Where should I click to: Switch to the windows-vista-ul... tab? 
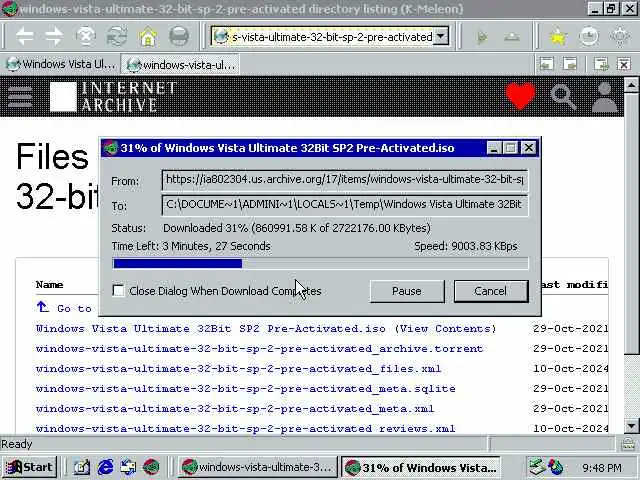tap(180, 64)
